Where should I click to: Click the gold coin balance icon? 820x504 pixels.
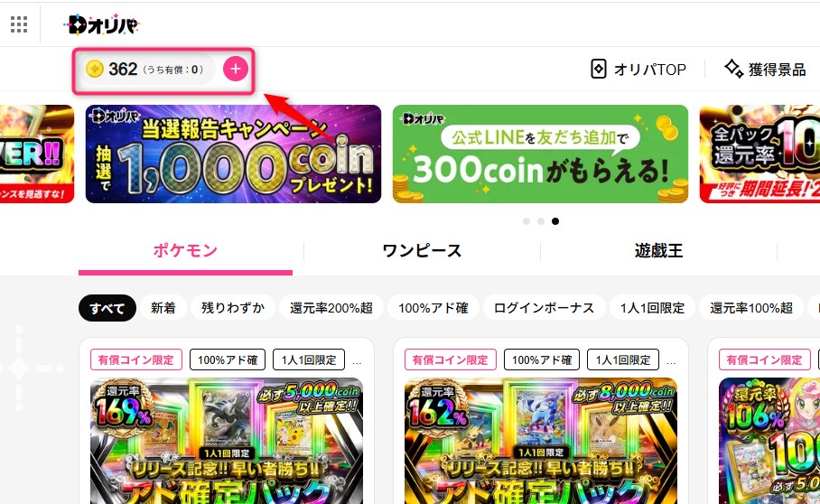pyautogui.click(x=95, y=69)
